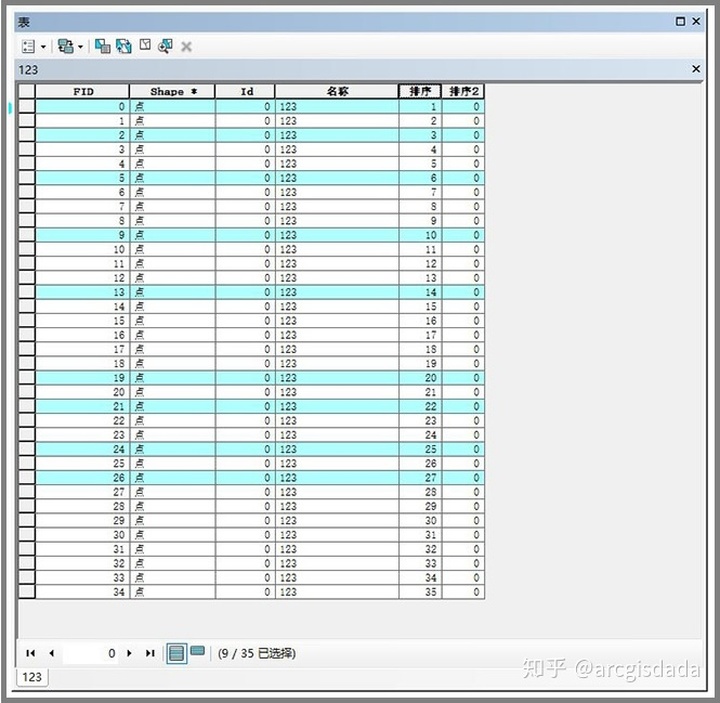This screenshot has height=703, width=720.
Task: Click the Delete Selected icon
Action: (x=186, y=46)
